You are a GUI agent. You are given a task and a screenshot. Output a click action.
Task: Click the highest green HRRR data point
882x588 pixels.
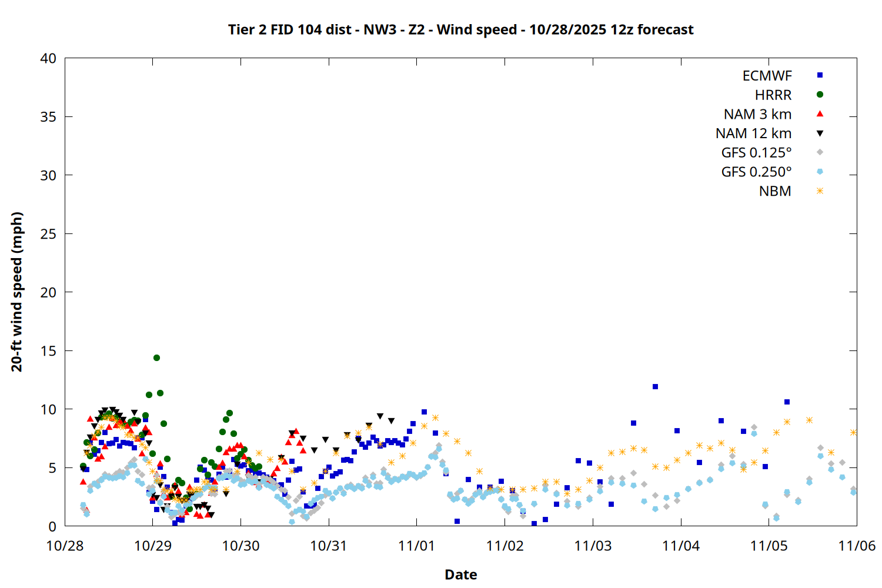pos(156,358)
